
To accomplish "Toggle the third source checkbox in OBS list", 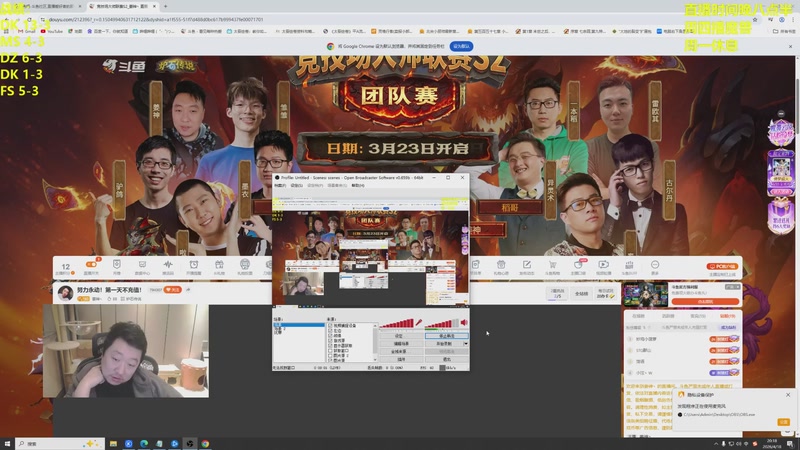I will 330,336.
